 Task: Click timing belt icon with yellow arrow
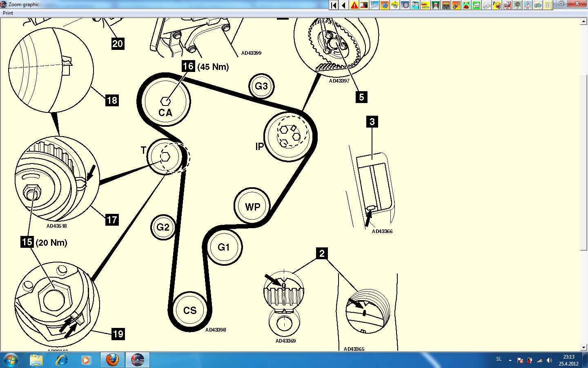(395, 5)
